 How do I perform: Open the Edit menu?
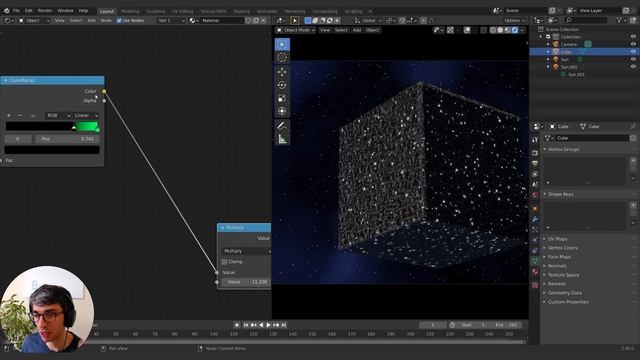(29, 11)
